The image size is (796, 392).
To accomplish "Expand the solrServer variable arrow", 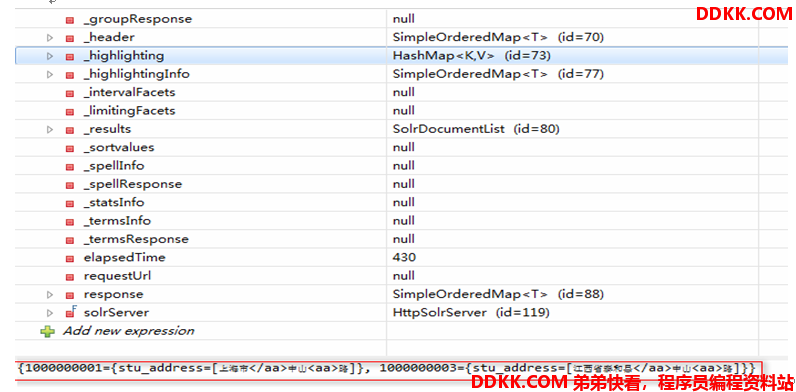I will click(x=50, y=313).
